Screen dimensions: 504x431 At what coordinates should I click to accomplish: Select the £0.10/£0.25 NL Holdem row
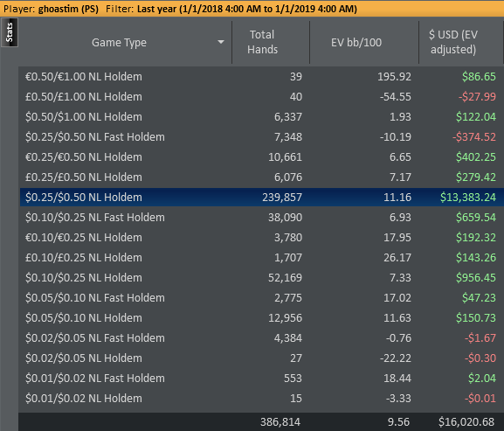(x=261, y=257)
